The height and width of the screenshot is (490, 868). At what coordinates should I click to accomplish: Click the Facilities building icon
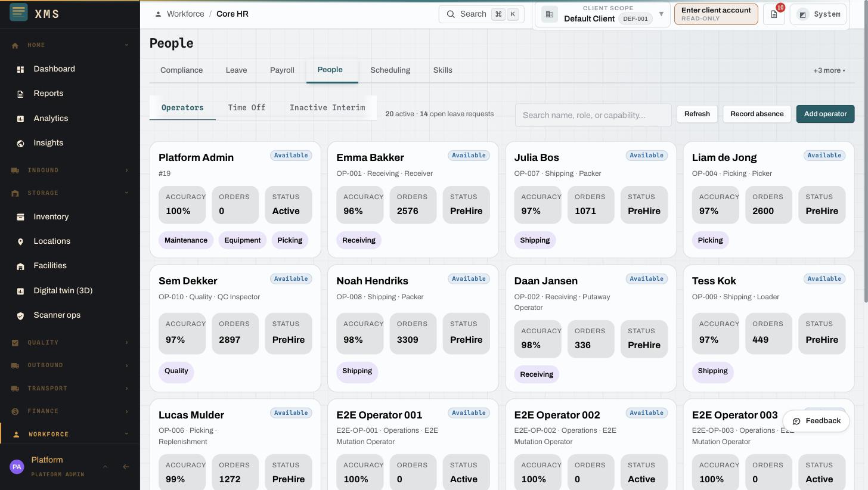click(x=20, y=266)
